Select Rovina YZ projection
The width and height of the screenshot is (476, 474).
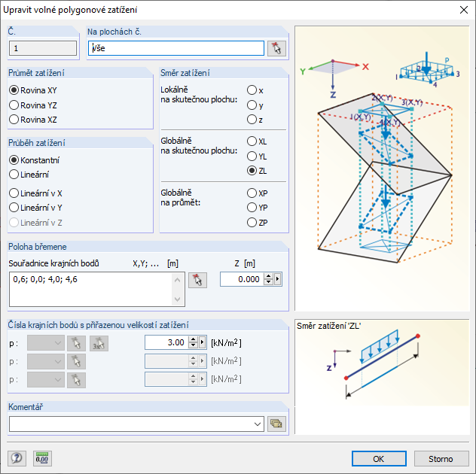[x=33, y=105]
